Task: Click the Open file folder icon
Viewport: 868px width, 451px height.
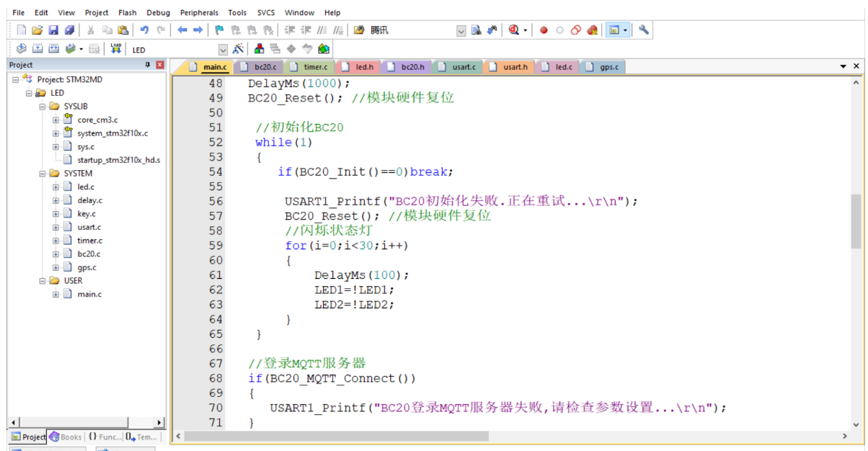Action: pos(37,30)
